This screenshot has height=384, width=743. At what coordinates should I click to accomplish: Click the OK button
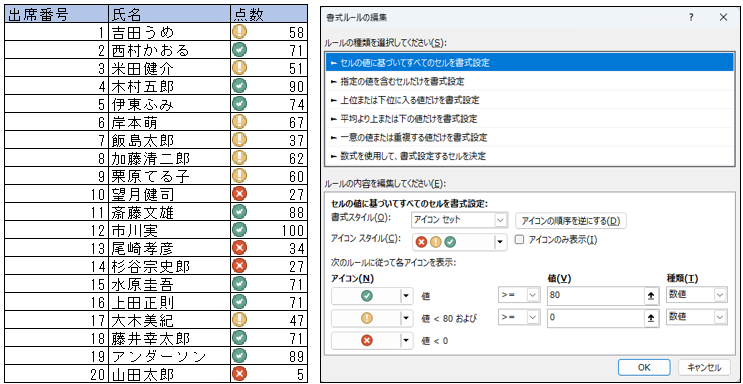click(x=644, y=367)
